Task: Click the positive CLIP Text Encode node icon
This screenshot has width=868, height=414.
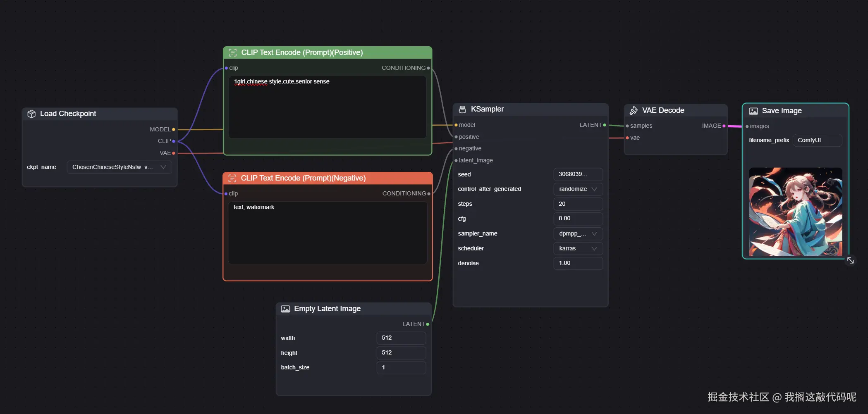Action: 233,53
